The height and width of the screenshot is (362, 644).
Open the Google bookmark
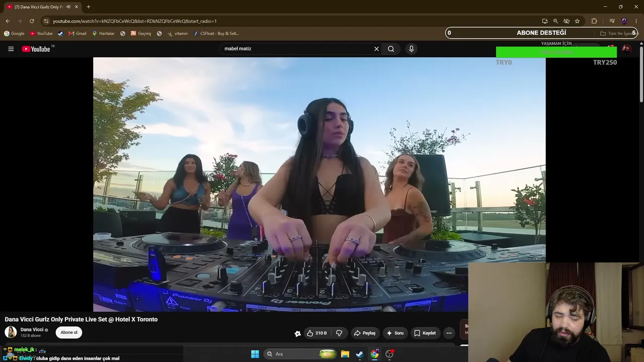point(14,34)
